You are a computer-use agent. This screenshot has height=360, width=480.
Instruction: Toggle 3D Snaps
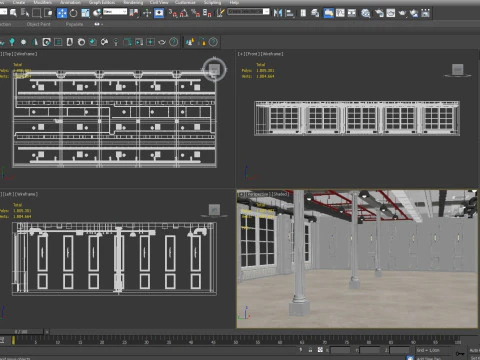pyautogui.click(x=173, y=13)
